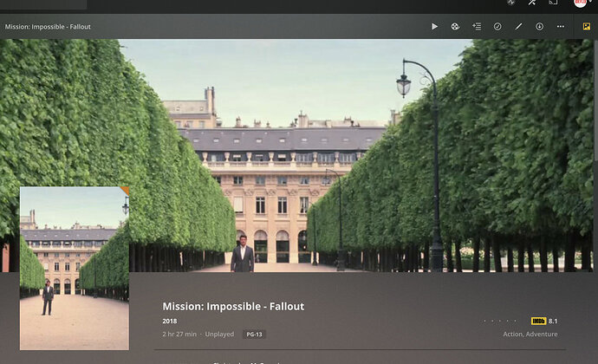Screen dimensions: 598x364
Task: Add movie to a playlist
Action: 477,26
